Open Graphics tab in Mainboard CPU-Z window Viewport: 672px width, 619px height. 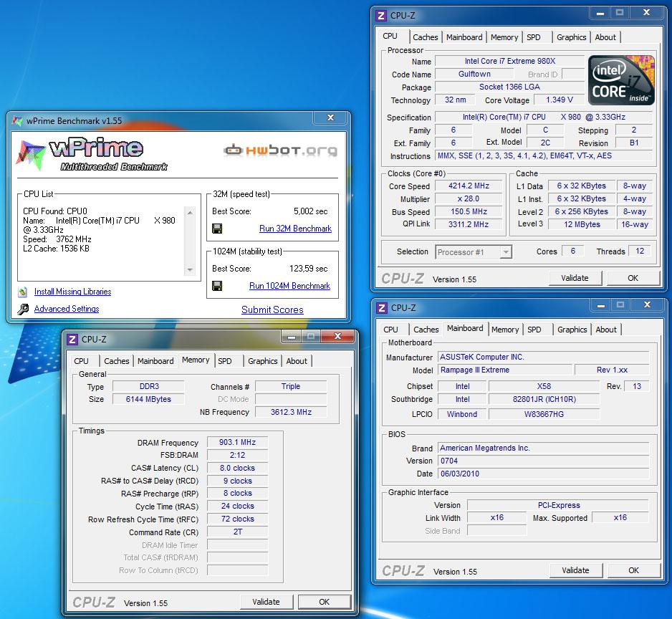tap(572, 330)
